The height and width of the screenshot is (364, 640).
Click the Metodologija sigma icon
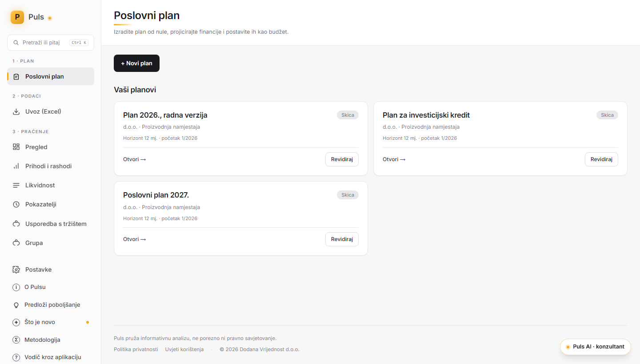coord(16,340)
